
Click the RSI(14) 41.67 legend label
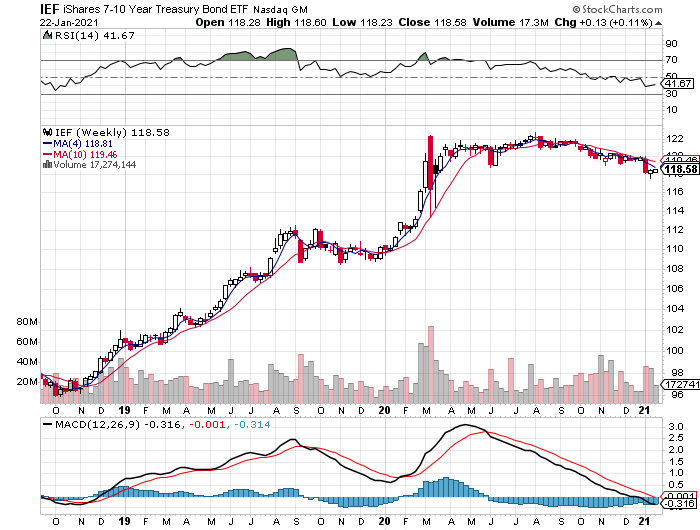click(95, 35)
